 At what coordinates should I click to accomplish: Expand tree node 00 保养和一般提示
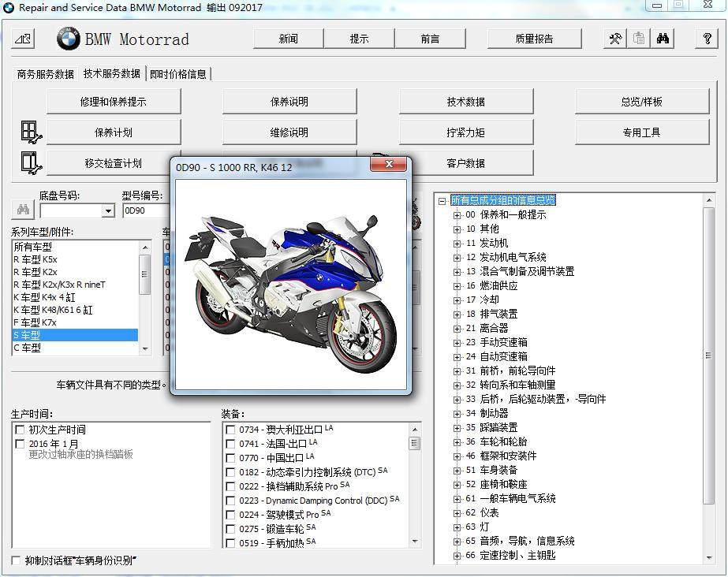457,215
